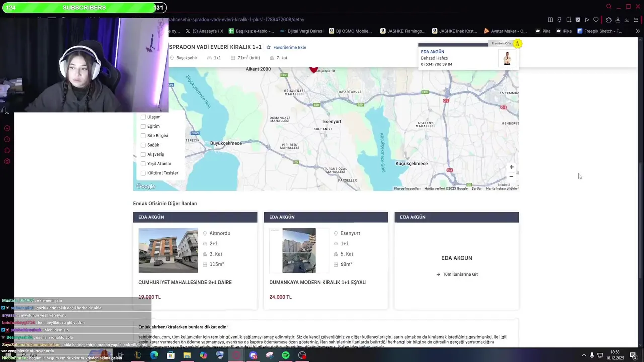Screen dimensions: 644x362
Task: Click the map Şartlar link
Action: [x=476, y=188]
